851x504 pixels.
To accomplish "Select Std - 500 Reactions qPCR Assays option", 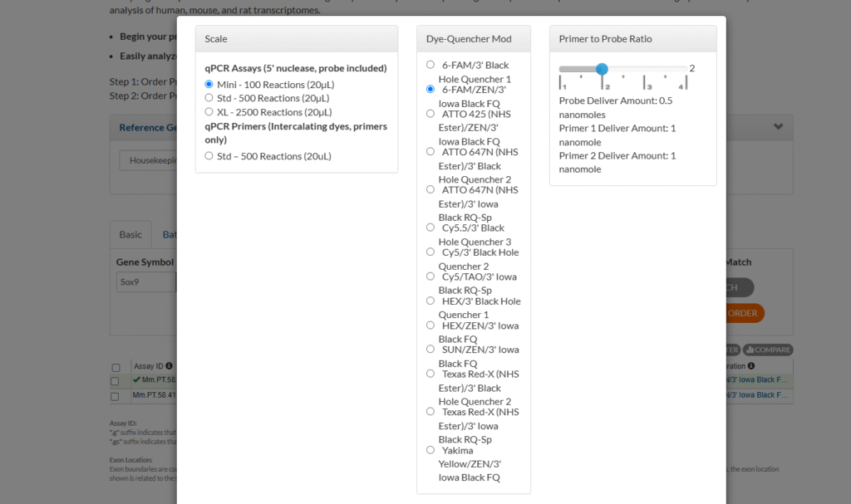I will (x=209, y=98).
